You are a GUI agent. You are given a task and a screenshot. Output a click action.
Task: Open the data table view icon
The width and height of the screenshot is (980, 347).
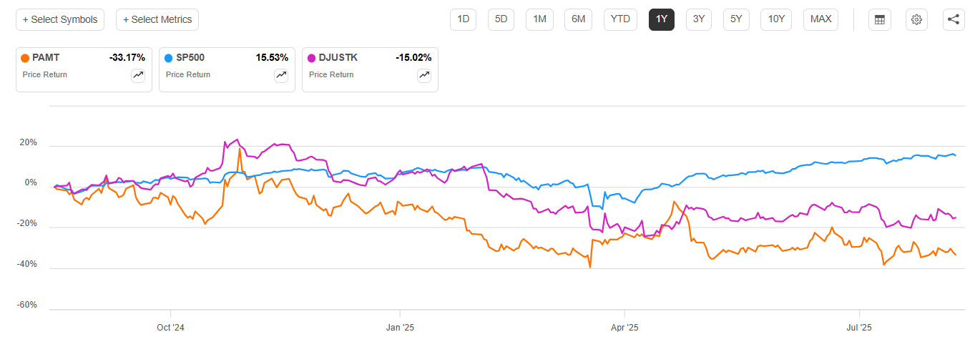pyautogui.click(x=880, y=19)
